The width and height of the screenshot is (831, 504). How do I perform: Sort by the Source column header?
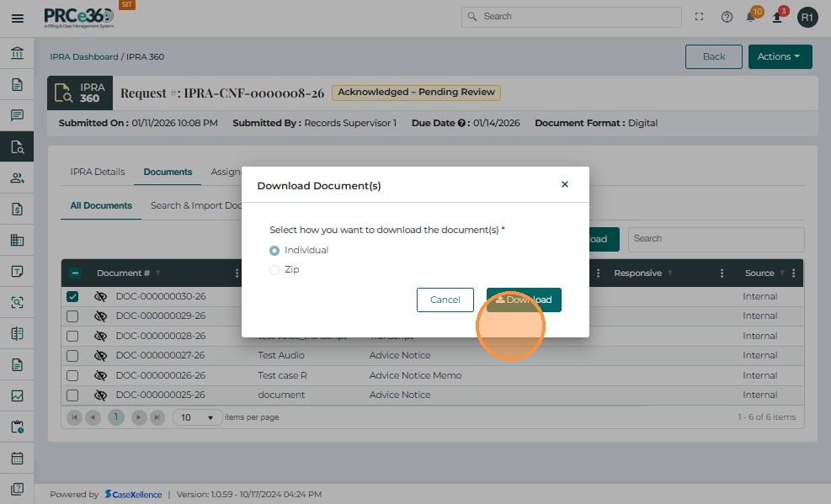pyautogui.click(x=759, y=273)
